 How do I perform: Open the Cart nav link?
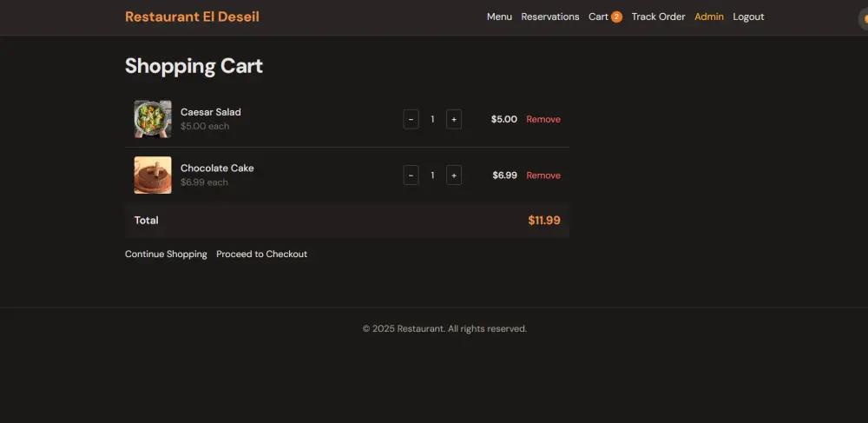[x=598, y=17]
